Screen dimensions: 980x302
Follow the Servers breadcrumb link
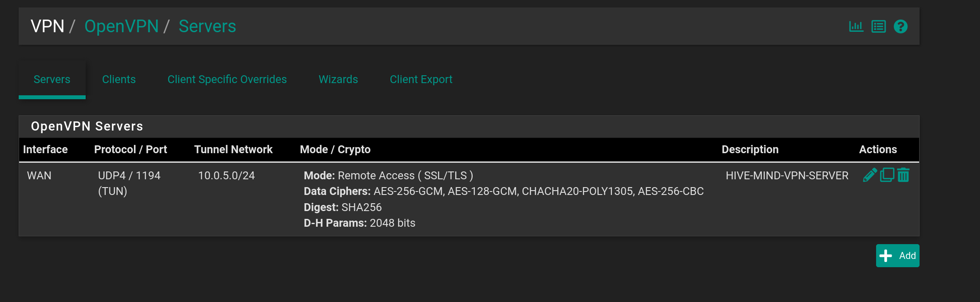click(x=207, y=26)
